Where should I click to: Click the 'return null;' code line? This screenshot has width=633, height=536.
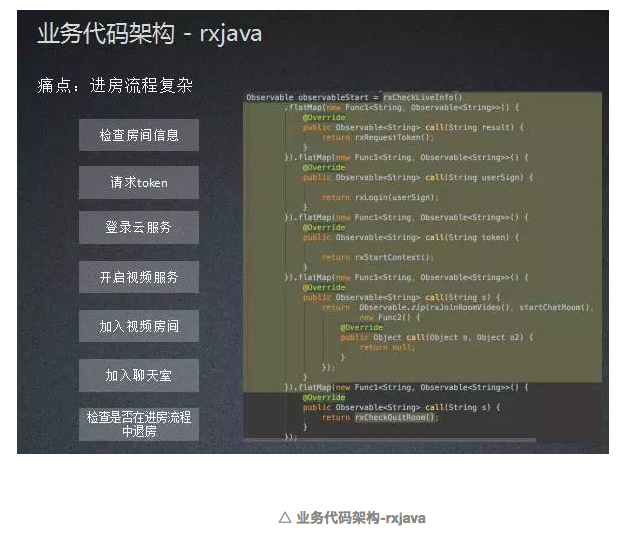click(x=386, y=347)
